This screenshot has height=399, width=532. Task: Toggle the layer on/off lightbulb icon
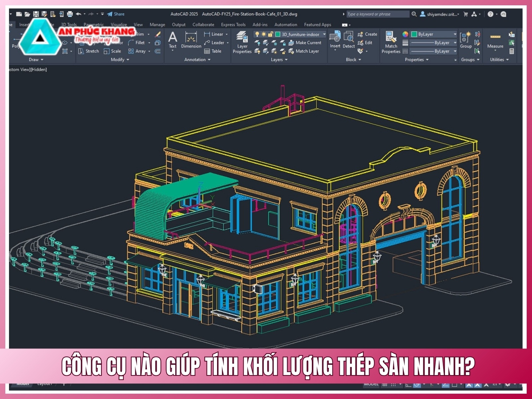point(257,34)
